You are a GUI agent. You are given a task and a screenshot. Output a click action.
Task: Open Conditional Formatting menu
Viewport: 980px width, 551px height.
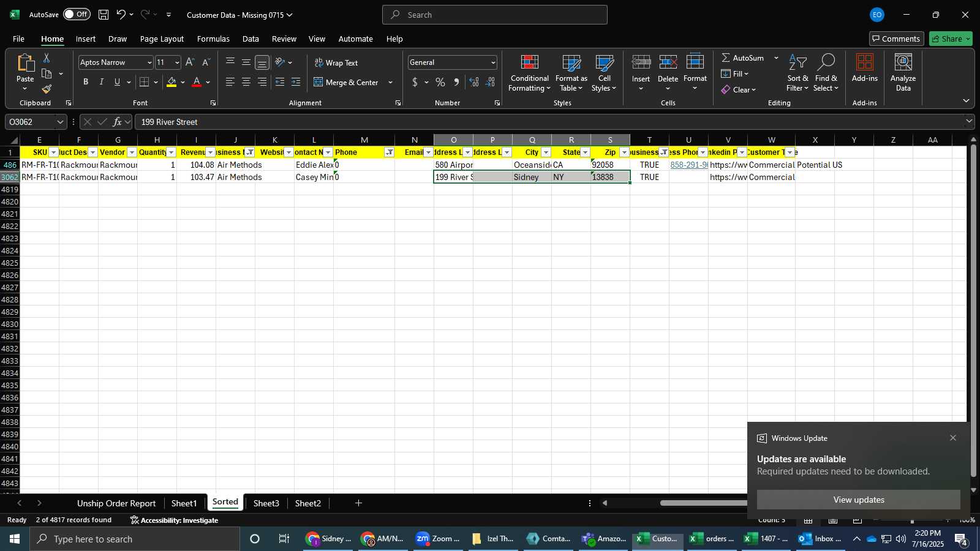click(x=530, y=73)
